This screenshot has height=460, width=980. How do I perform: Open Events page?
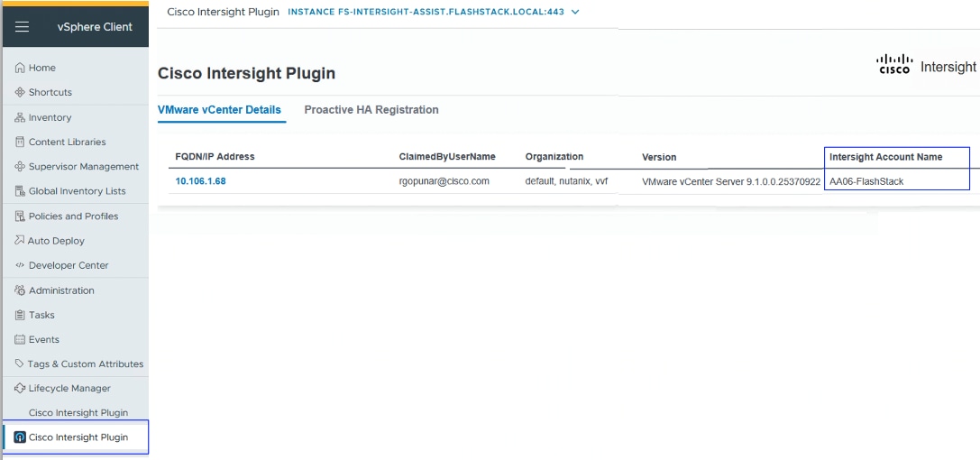click(44, 339)
